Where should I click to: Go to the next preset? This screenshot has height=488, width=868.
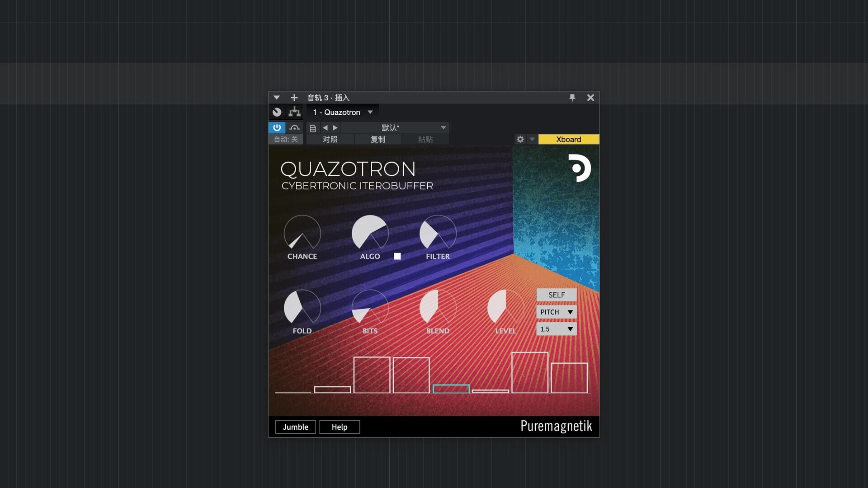pos(335,128)
